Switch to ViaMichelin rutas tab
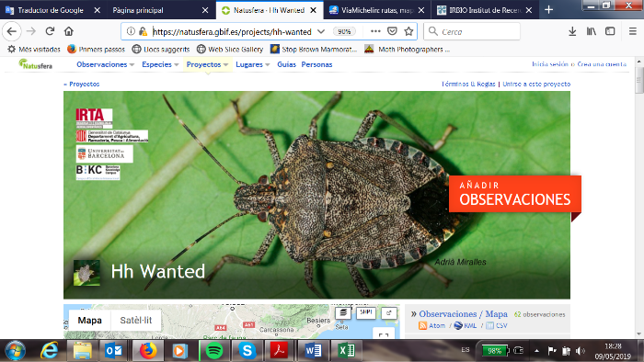Screen dimensions: 644x362 coord(377,10)
